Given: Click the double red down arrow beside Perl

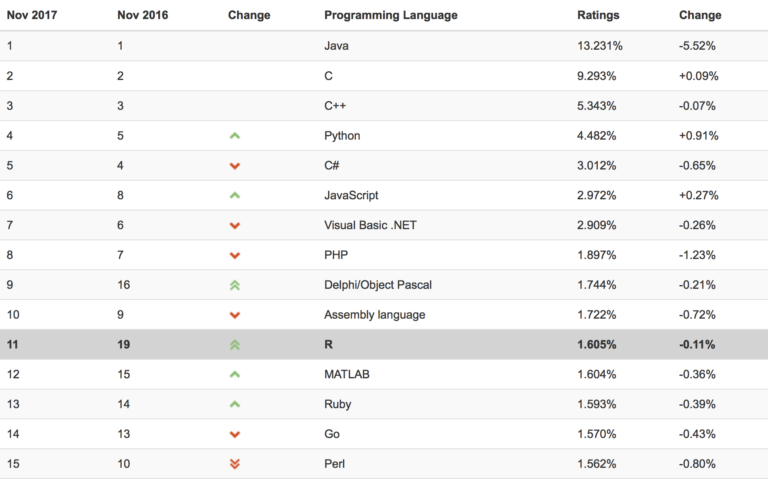Looking at the screenshot, I should click(235, 464).
